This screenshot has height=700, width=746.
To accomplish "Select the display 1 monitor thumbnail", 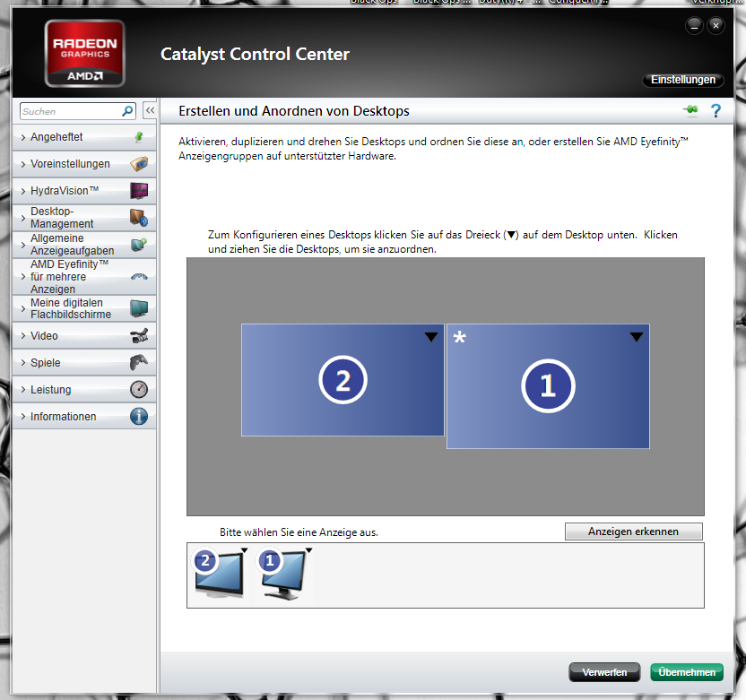I will coord(284,574).
